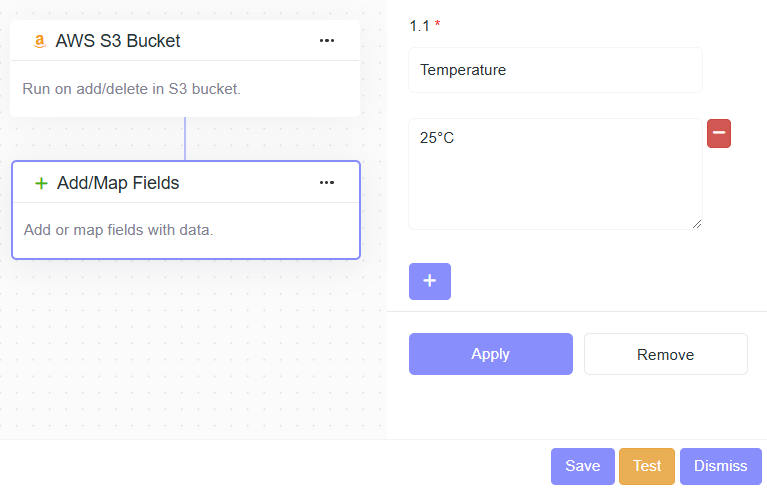Select the Add/Map Fields node title
Screen dimensions: 767x490
[118, 183]
